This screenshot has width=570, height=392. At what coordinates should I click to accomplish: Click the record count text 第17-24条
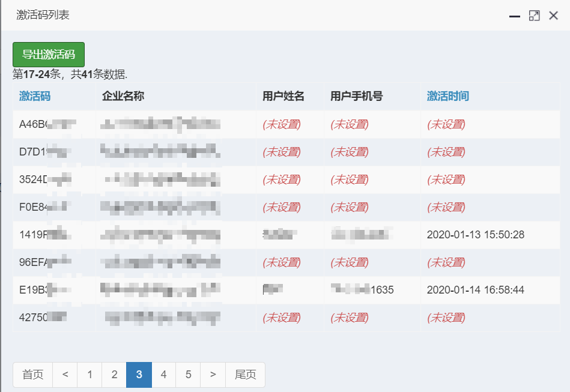point(37,74)
